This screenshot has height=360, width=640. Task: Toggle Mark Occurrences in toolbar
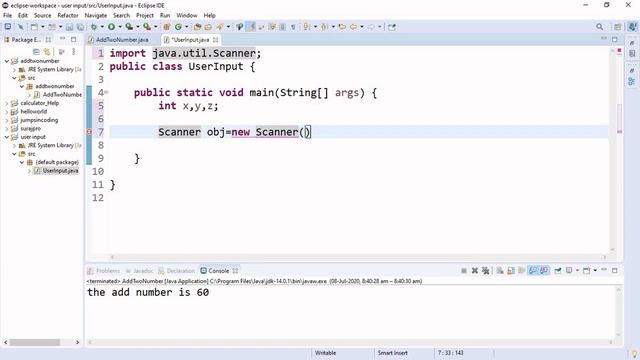(251, 27)
